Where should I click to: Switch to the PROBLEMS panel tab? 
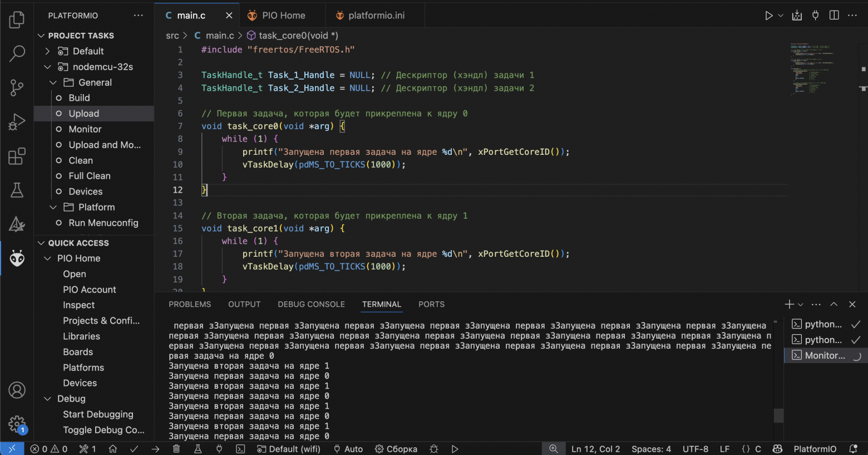[190, 304]
